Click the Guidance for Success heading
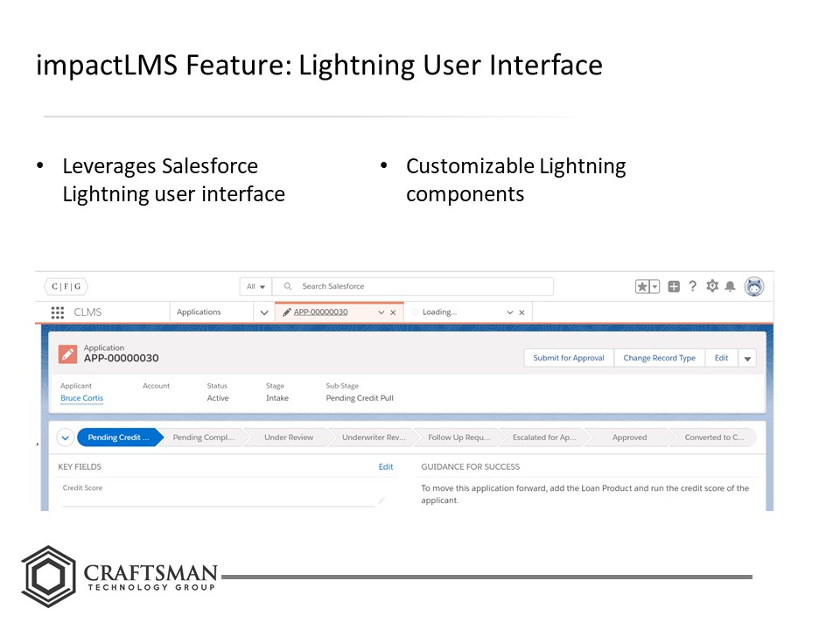840x630 pixels. pos(471,466)
